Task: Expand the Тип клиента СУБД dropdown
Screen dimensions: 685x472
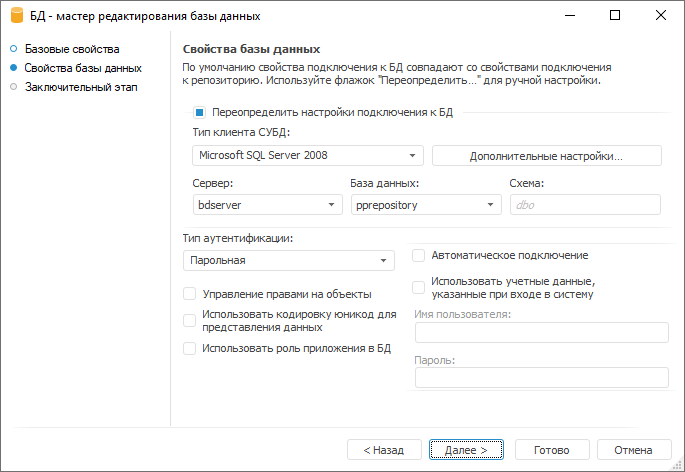Action: coord(412,155)
